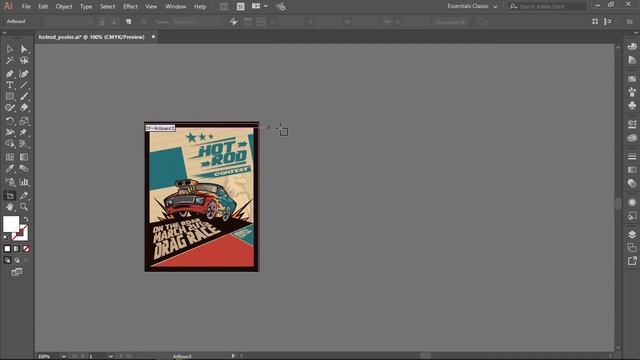Change screen mode button

tap(17, 272)
